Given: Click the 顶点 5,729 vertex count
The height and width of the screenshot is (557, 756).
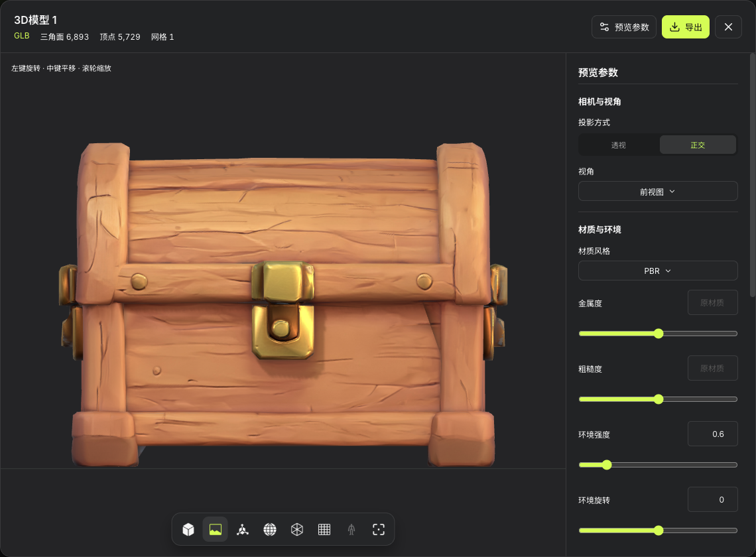Looking at the screenshot, I should [120, 37].
